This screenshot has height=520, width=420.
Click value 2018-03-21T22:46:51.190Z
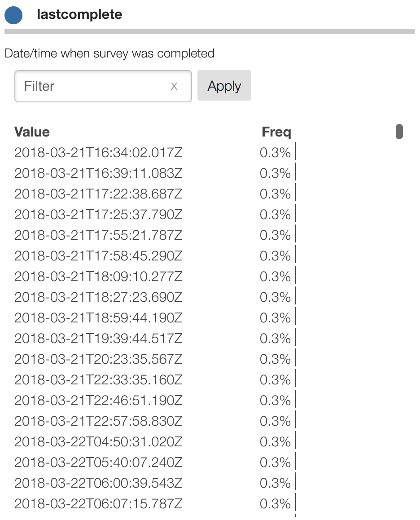tap(98, 401)
